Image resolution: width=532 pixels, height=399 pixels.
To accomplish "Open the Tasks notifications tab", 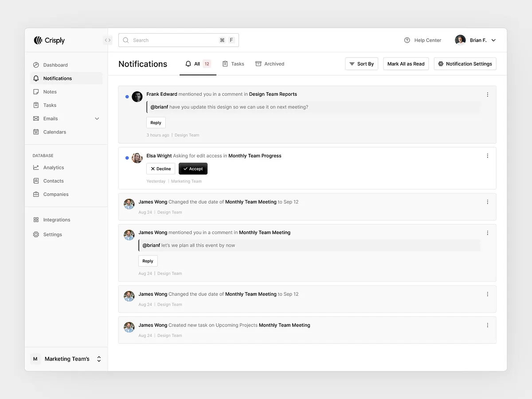I will click(x=233, y=64).
